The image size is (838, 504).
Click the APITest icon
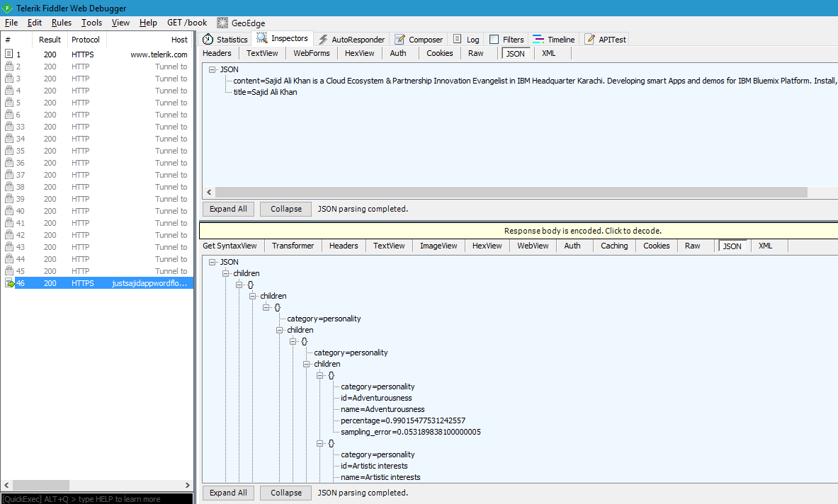(589, 39)
